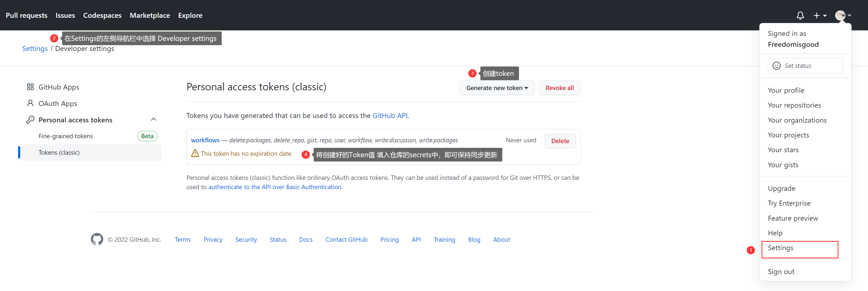
Task: Open Codespaces in the header
Action: (x=102, y=16)
